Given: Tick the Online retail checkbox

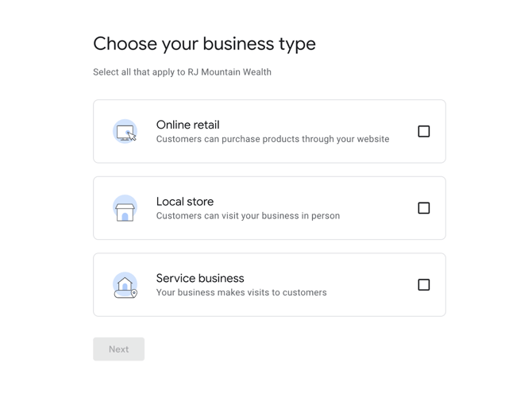Looking at the screenshot, I should (423, 132).
